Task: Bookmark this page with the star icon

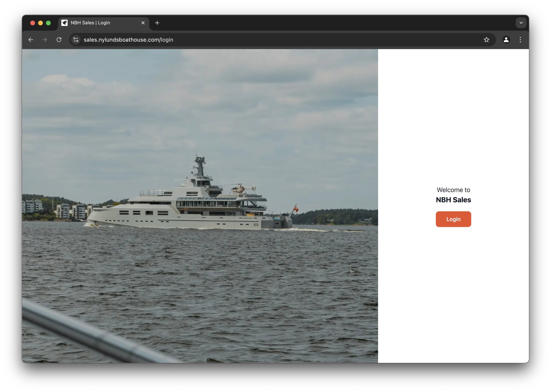Action: [x=486, y=40]
